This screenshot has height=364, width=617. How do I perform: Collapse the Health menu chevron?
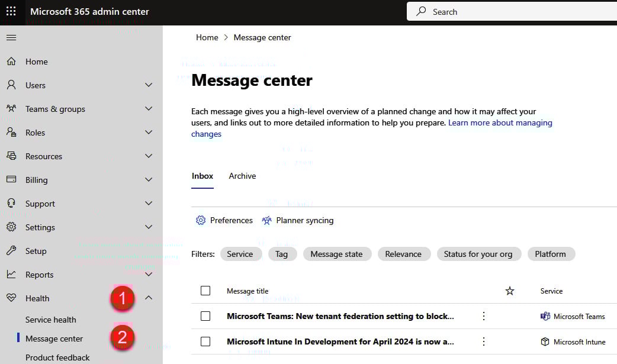(x=149, y=298)
